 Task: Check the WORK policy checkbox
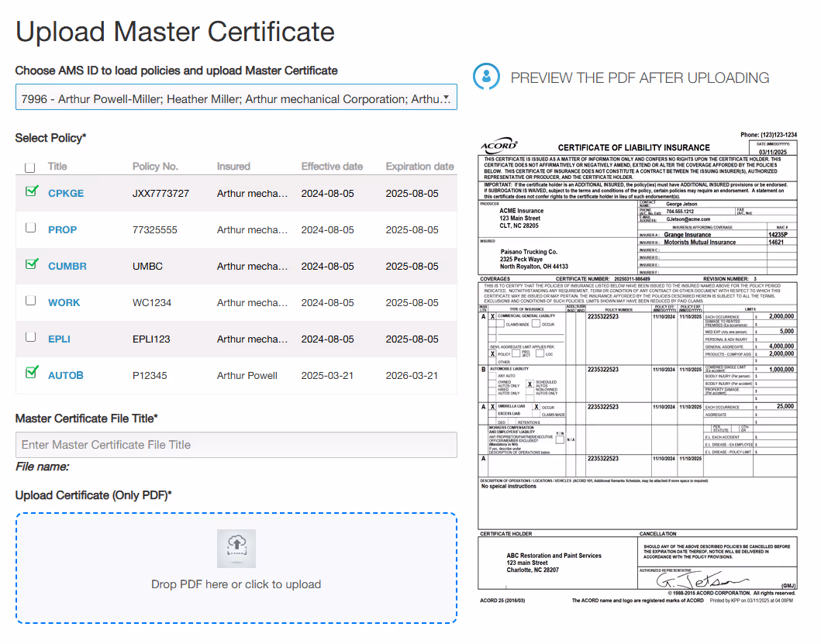coord(30,301)
